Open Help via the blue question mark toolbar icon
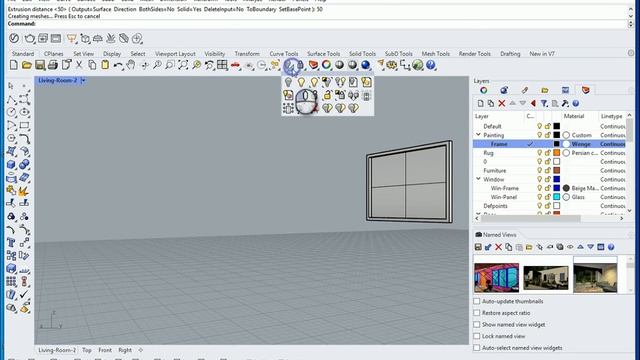Image resolution: width=640 pixels, height=360 pixels. click(431, 65)
